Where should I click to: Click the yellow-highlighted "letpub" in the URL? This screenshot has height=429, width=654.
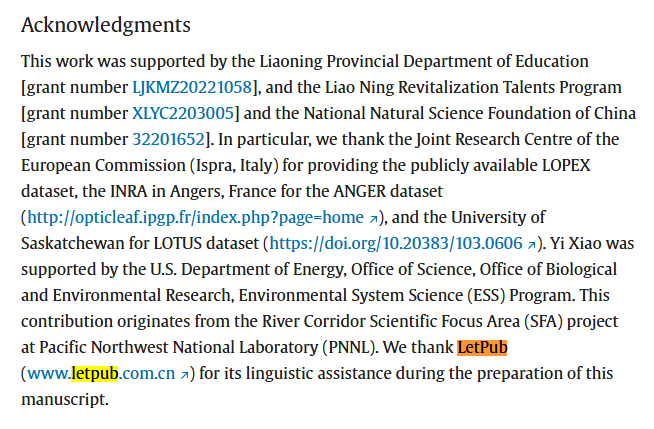(95, 373)
